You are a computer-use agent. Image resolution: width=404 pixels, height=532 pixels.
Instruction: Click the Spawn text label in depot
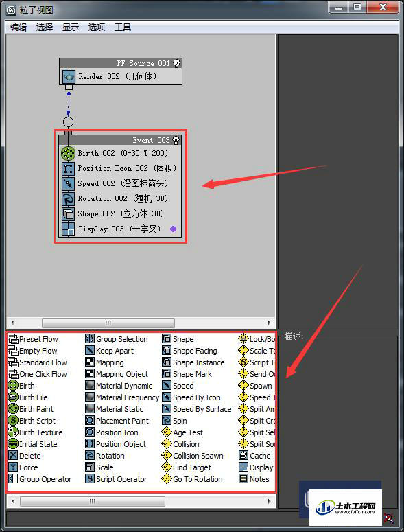261,386
